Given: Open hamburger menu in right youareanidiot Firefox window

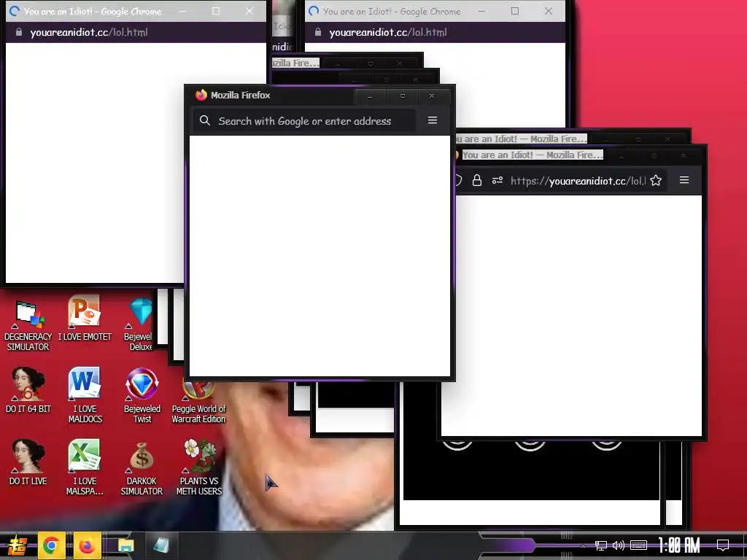Looking at the screenshot, I should pos(684,180).
